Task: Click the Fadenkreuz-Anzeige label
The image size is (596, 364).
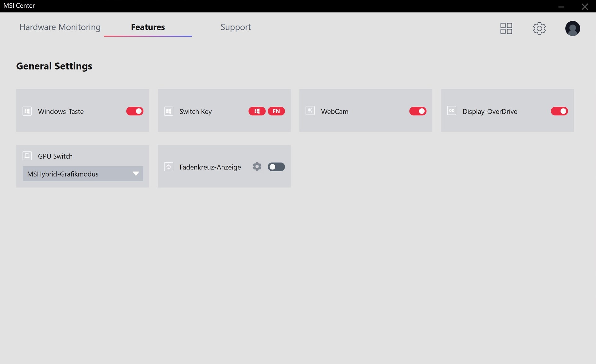Action: click(x=210, y=167)
